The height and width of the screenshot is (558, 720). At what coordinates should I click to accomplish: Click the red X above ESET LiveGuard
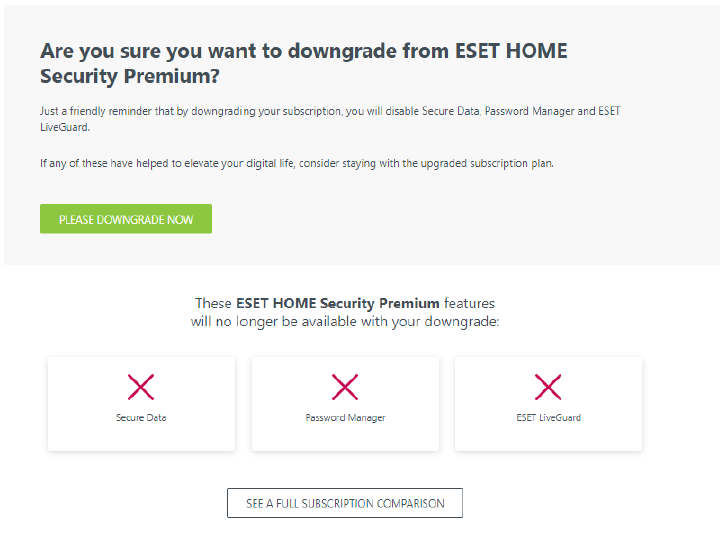click(x=548, y=387)
